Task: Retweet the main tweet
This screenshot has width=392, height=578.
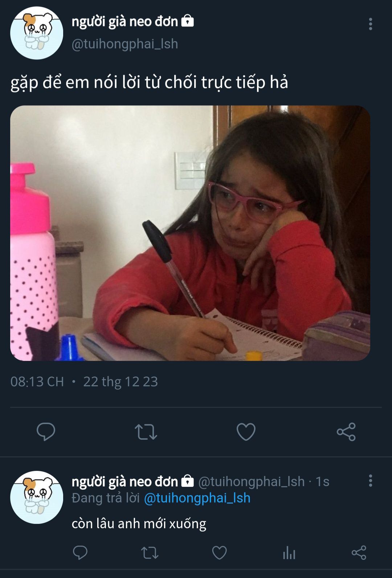Action: tap(146, 432)
